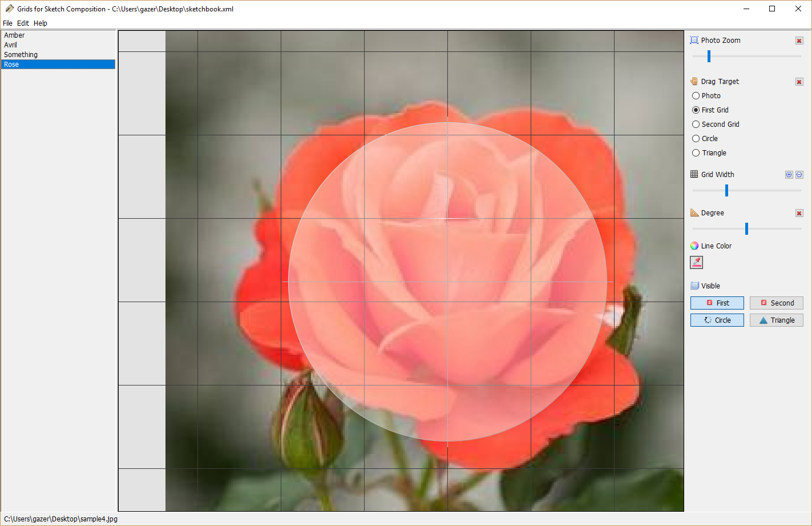Reset Drag Target with its red X
812x526 pixels.
coord(799,82)
